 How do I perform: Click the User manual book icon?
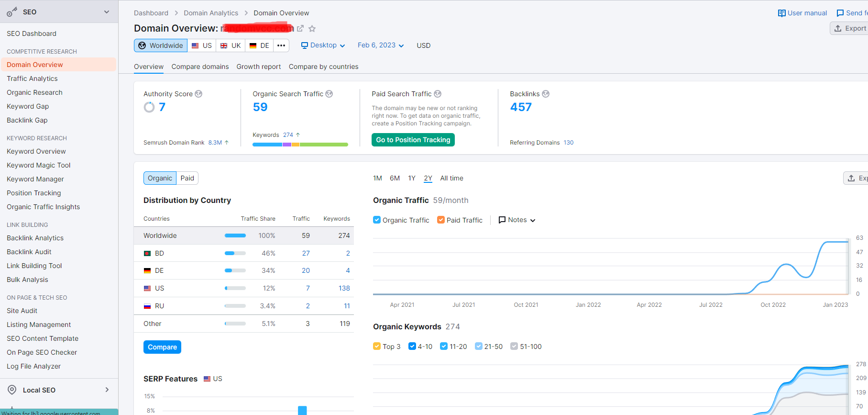pyautogui.click(x=781, y=13)
